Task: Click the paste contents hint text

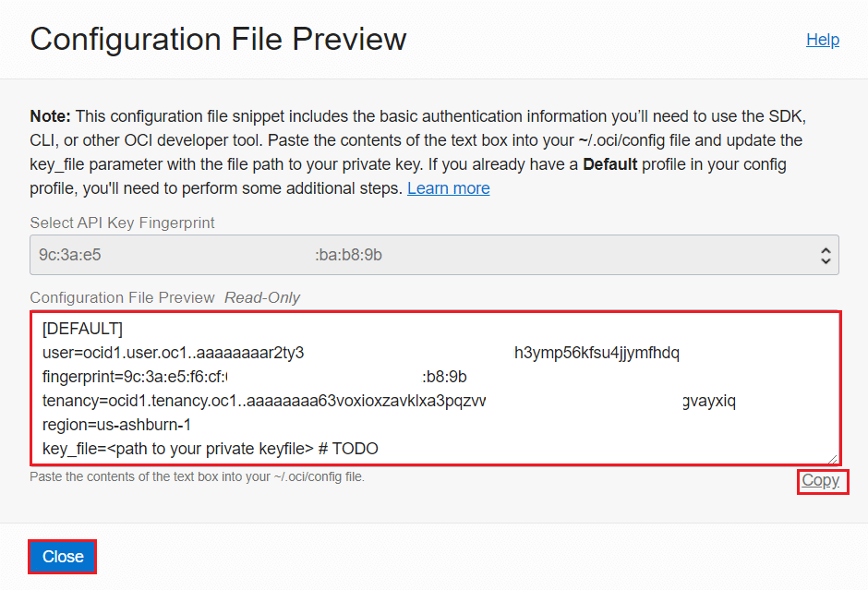Action: coord(197,476)
